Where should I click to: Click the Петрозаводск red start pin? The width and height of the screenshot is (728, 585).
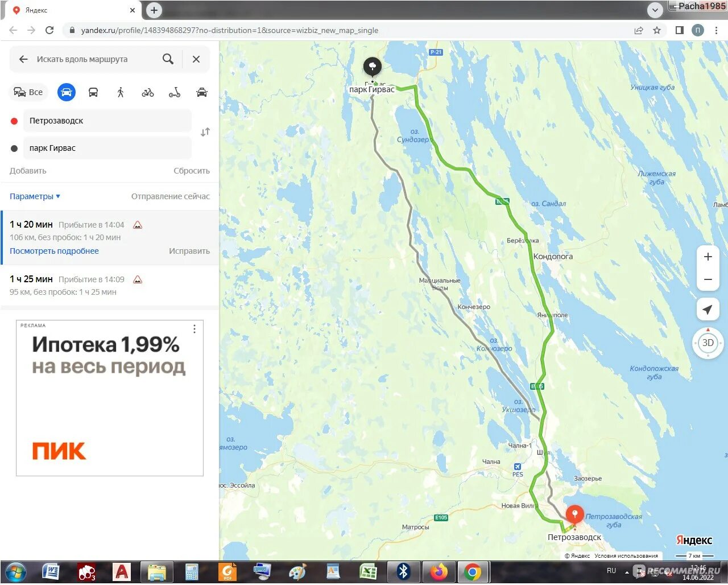575,516
